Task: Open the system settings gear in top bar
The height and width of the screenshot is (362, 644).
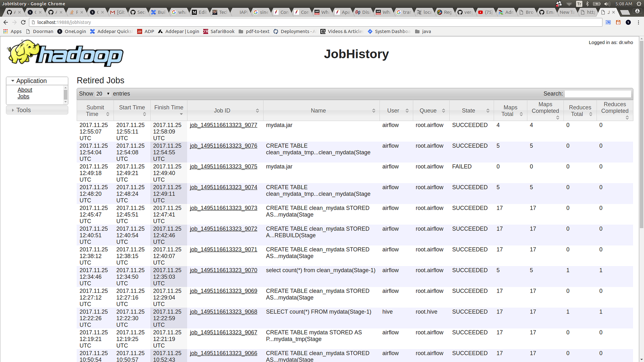Action: (x=639, y=4)
